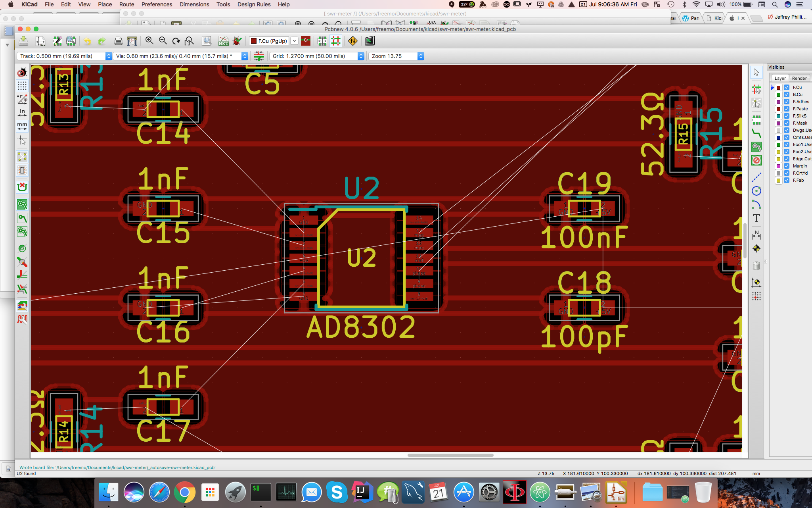Open Finder in the Dock
The image size is (812, 508).
(108, 493)
